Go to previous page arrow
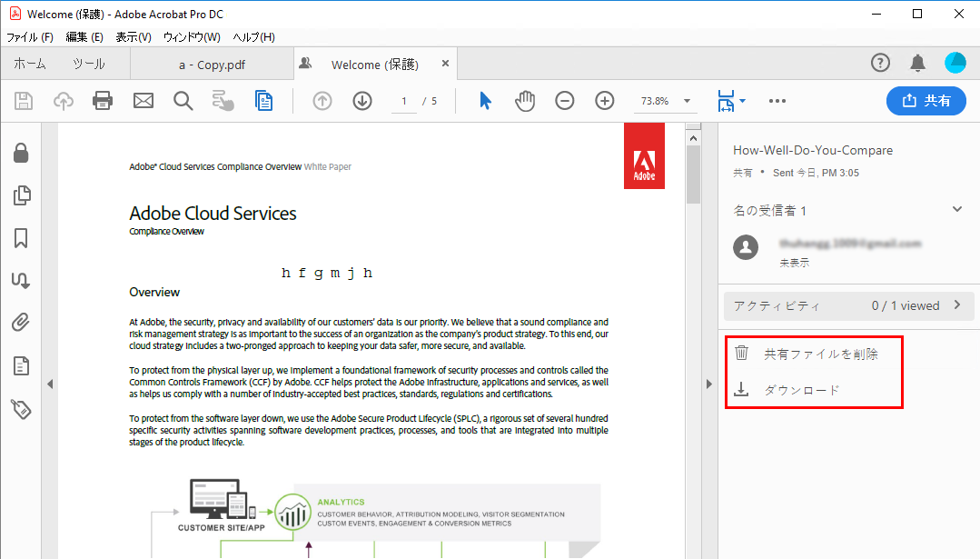Viewport: 980px width, 559px height. pos(322,101)
